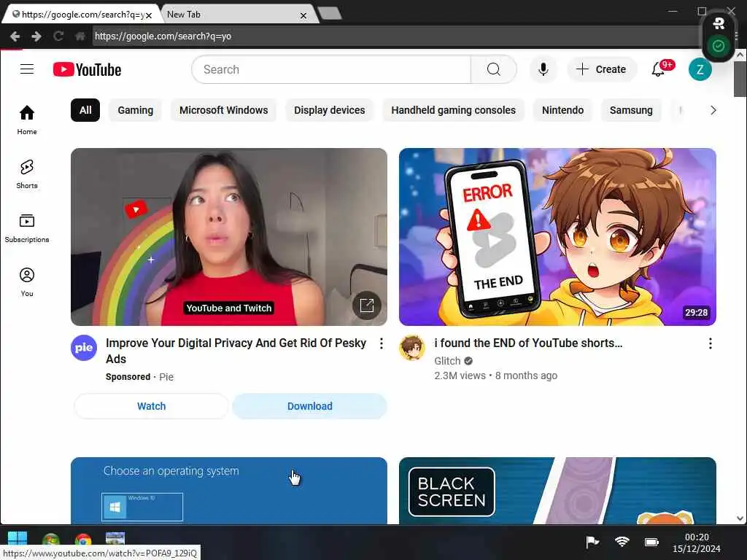Screen dimensions: 747x560
Task: Go to Home in the sidebar
Action: [27, 120]
